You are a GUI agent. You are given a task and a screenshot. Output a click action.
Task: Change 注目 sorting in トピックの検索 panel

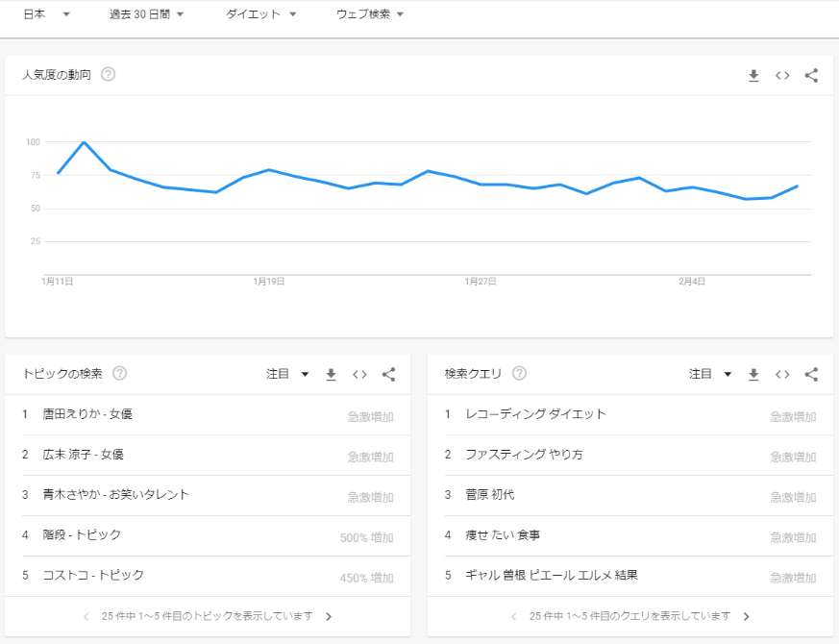tap(287, 374)
